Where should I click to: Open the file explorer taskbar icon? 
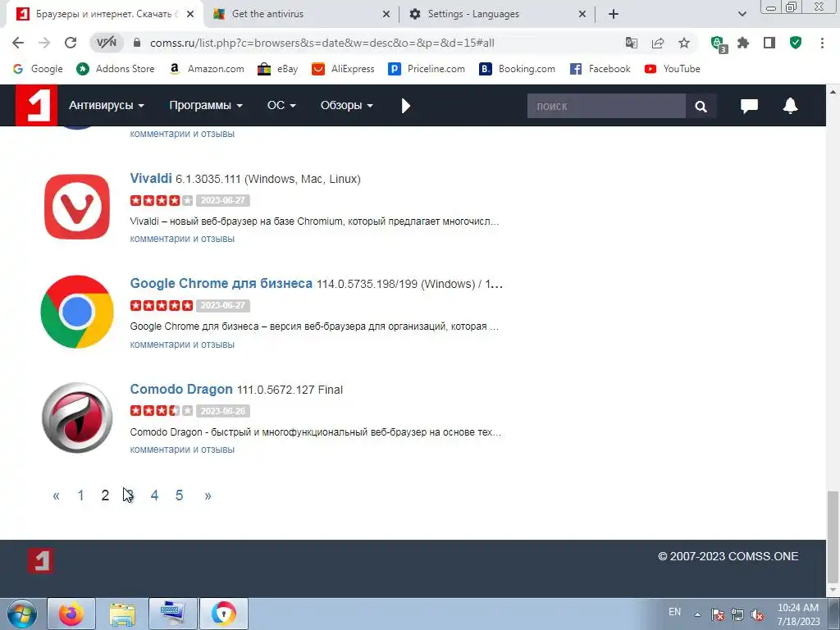click(x=122, y=614)
